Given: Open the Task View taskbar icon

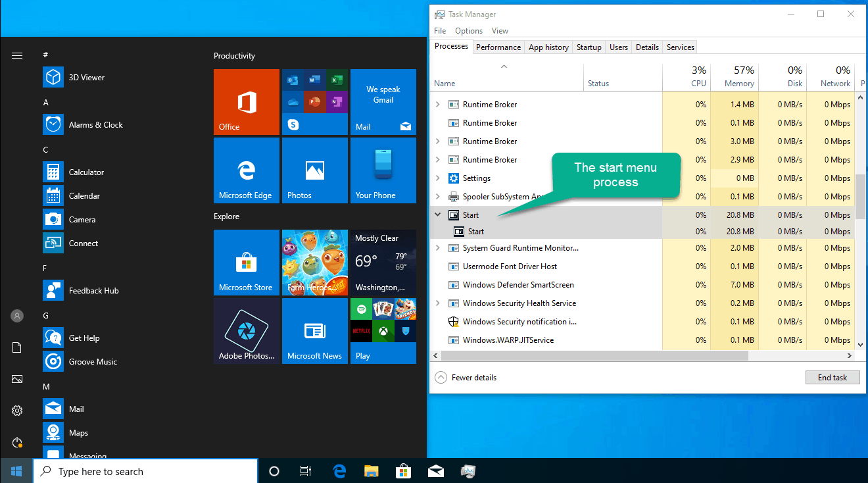Looking at the screenshot, I should click(306, 471).
